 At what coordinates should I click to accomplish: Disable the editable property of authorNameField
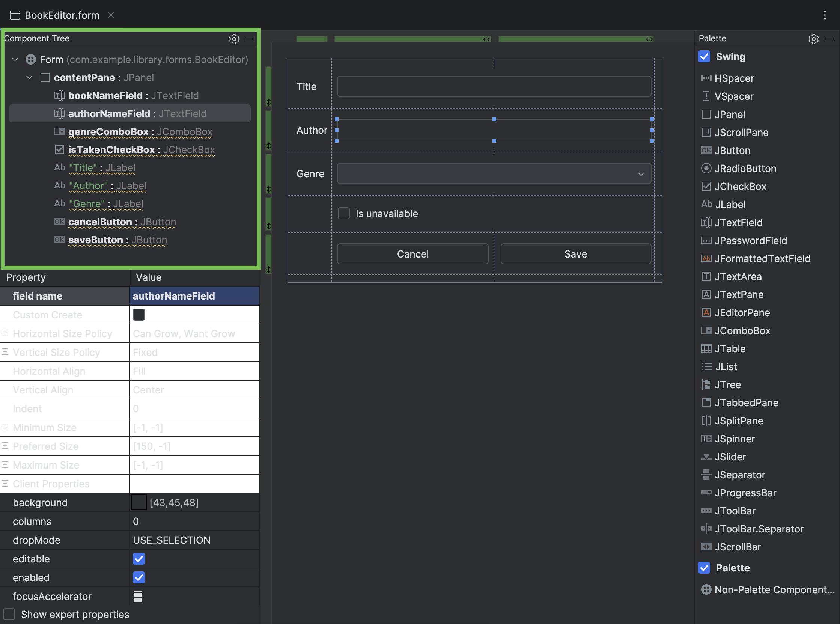(x=139, y=559)
